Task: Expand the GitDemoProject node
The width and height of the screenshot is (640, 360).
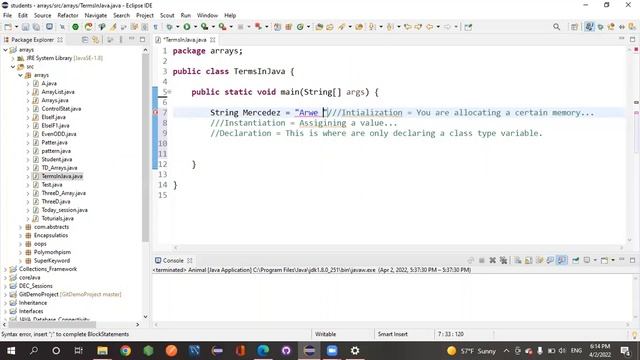Action: tap(5, 294)
